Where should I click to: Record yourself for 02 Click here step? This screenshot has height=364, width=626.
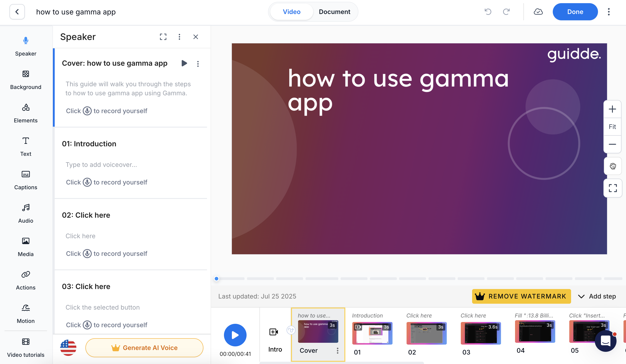coord(87,254)
